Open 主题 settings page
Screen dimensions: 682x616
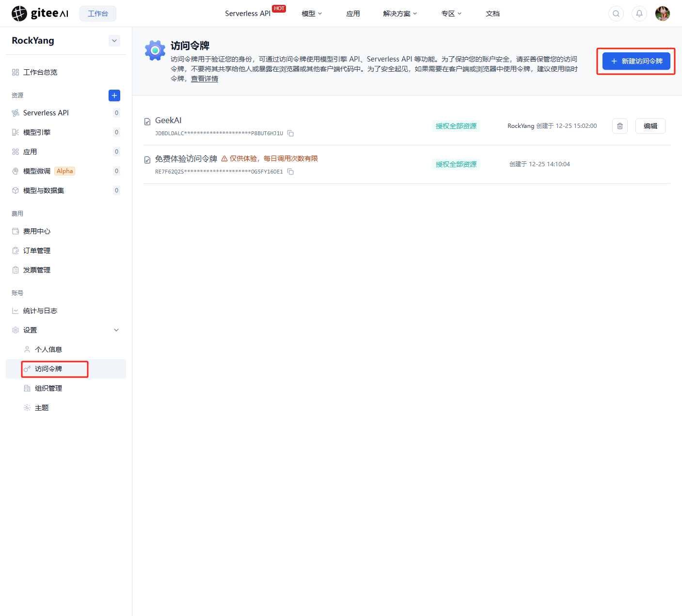coord(66,408)
